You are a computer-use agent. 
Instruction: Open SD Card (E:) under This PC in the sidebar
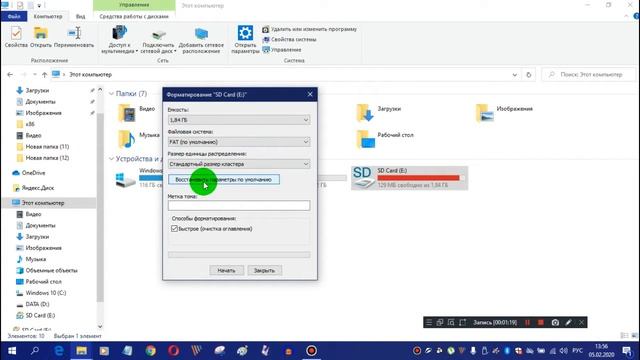(40, 316)
